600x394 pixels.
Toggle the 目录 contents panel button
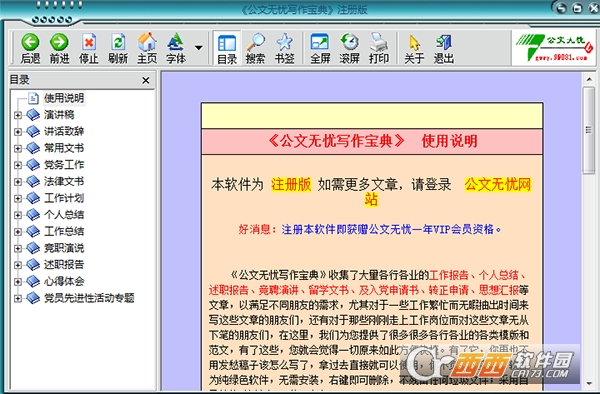[227, 48]
